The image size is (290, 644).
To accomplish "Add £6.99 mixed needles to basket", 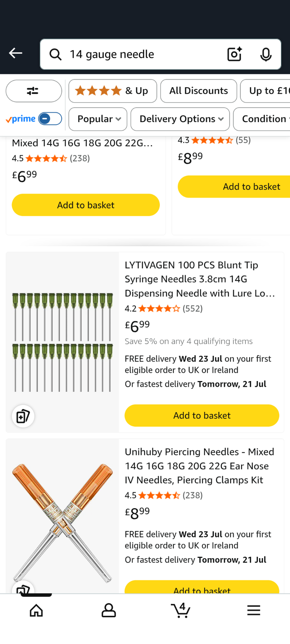I will point(86,205).
